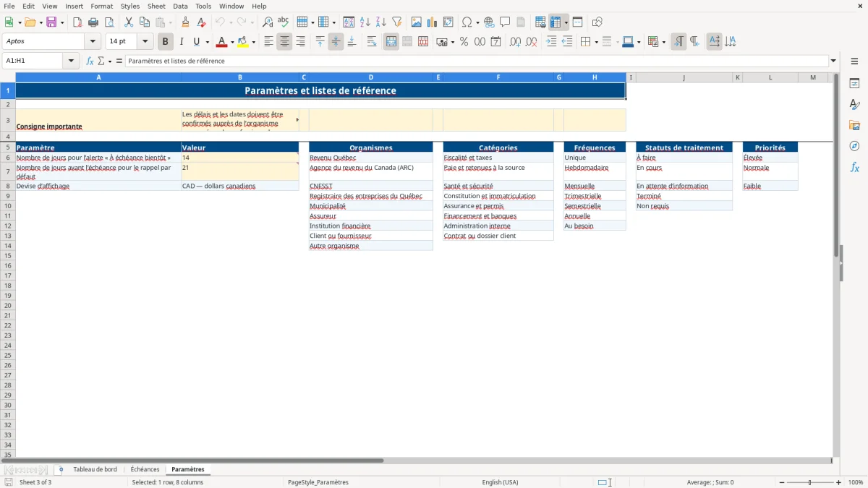Open the Function Wizard fx icon
This screenshot has height=488, width=868.
pyautogui.click(x=90, y=61)
